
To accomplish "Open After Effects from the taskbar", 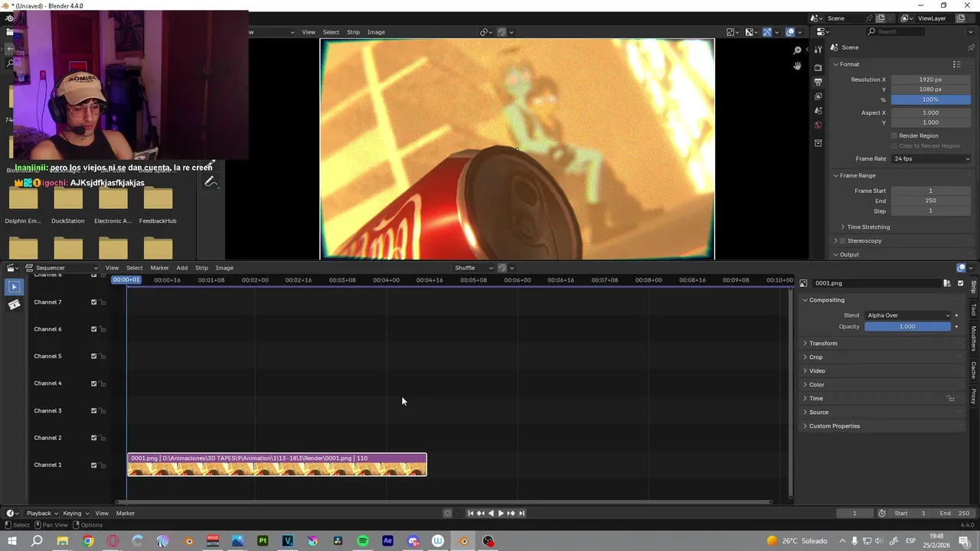I will click(x=387, y=541).
